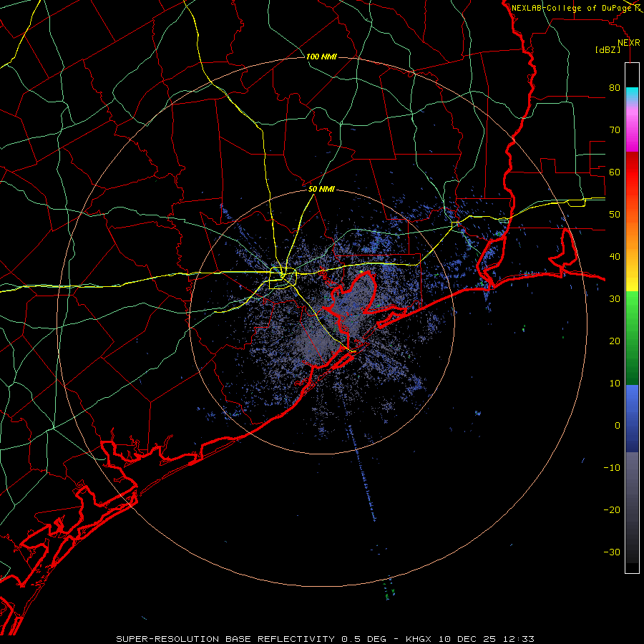The image size is (644, 644).
Task: Click the '-30' value on the dBZ scale
Action: pos(612,552)
